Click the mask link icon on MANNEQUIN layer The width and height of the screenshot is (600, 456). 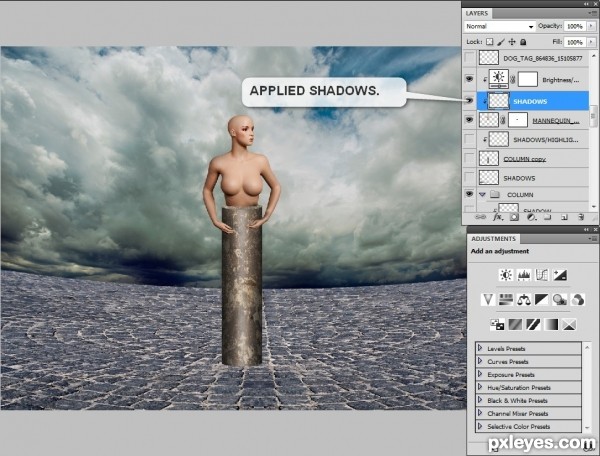[503, 121]
